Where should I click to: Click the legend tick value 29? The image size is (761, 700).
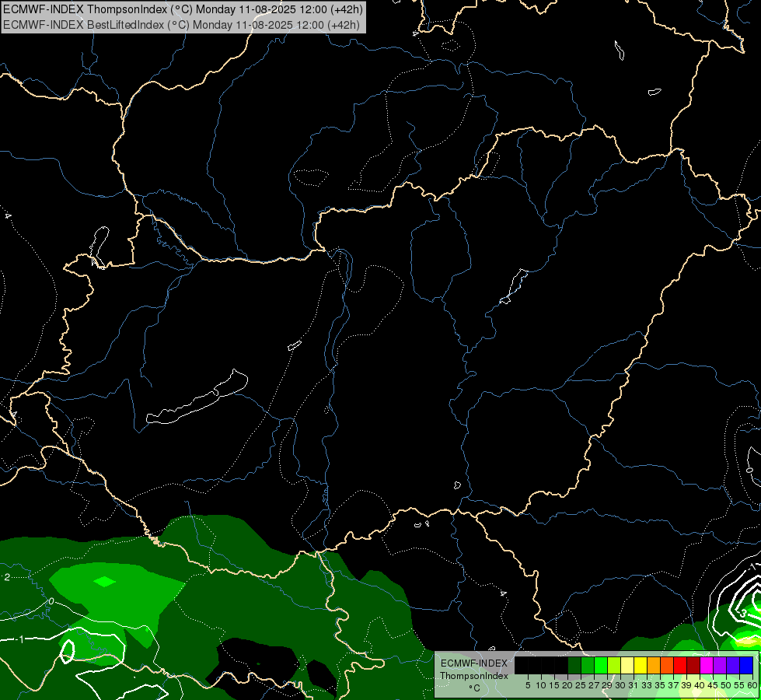pos(607,685)
